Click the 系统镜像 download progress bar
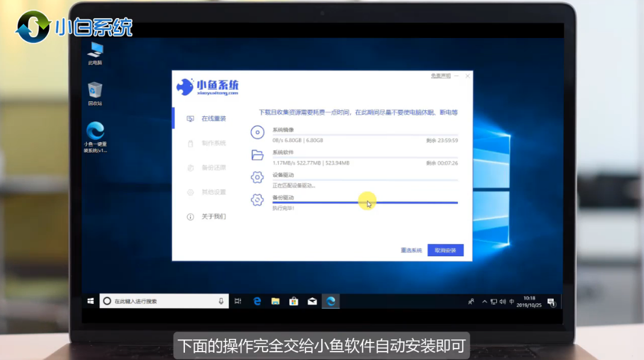Image resolution: width=644 pixels, height=360 pixels. point(365,135)
